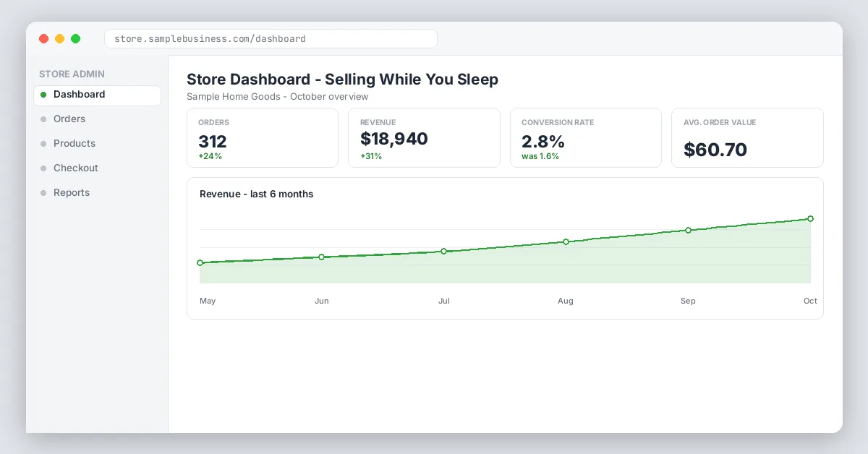Click the 'was 1.6%' text
The image size is (868, 454).
click(540, 156)
